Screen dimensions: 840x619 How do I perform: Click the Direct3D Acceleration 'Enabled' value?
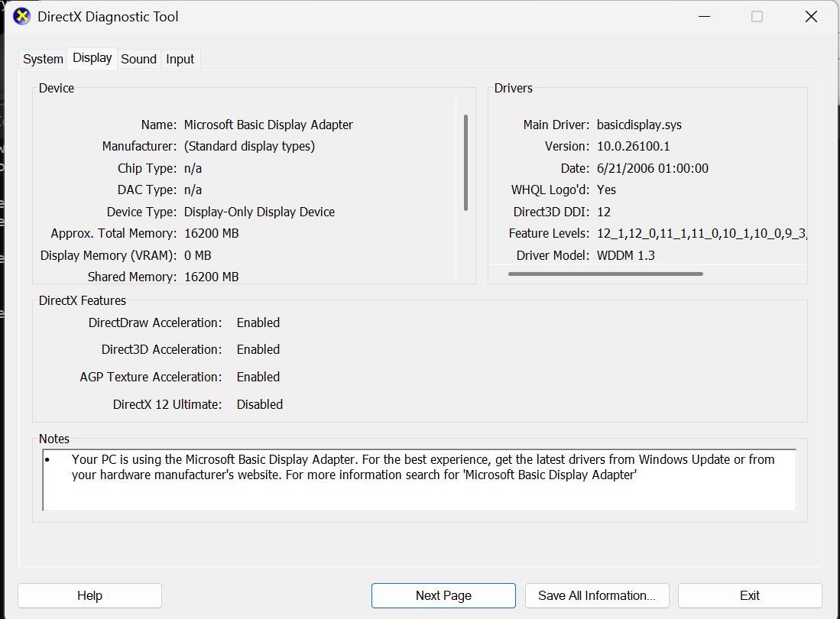pos(258,350)
